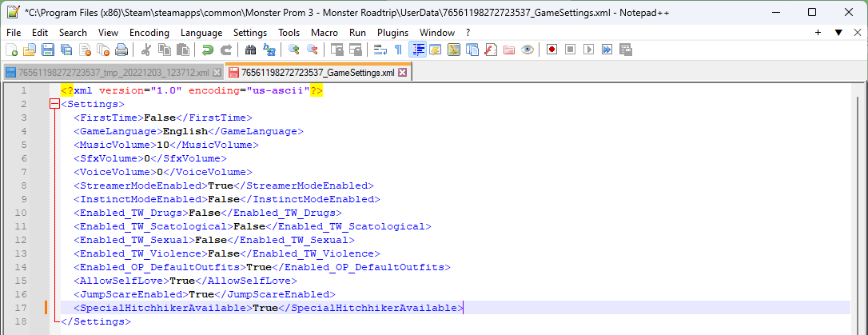Create a new document with New icon
868x335 pixels.
click(x=11, y=50)
